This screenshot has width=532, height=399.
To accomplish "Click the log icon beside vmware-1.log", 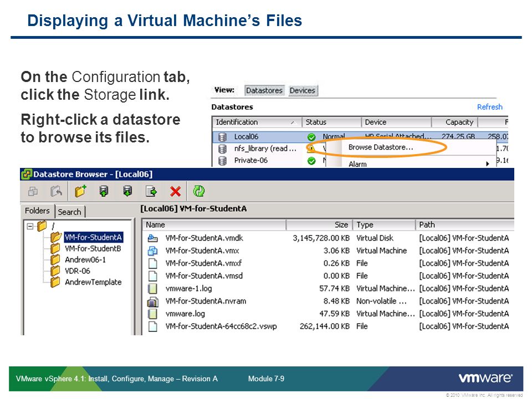I will [x=153, y=288].
